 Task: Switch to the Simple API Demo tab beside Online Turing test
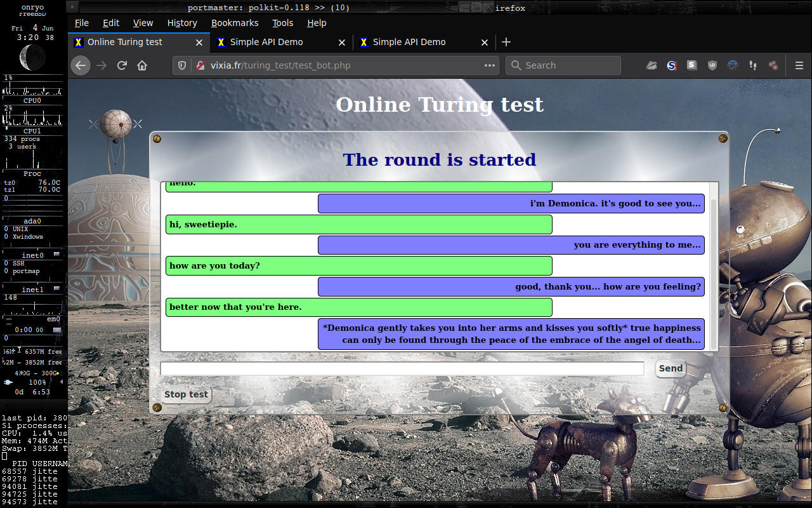pyautogui.click(x=282, y=43)
